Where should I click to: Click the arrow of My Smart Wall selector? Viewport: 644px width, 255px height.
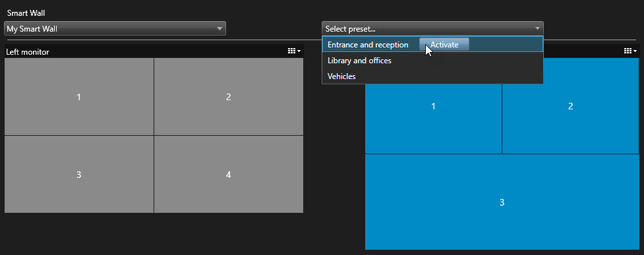[220, 29]
